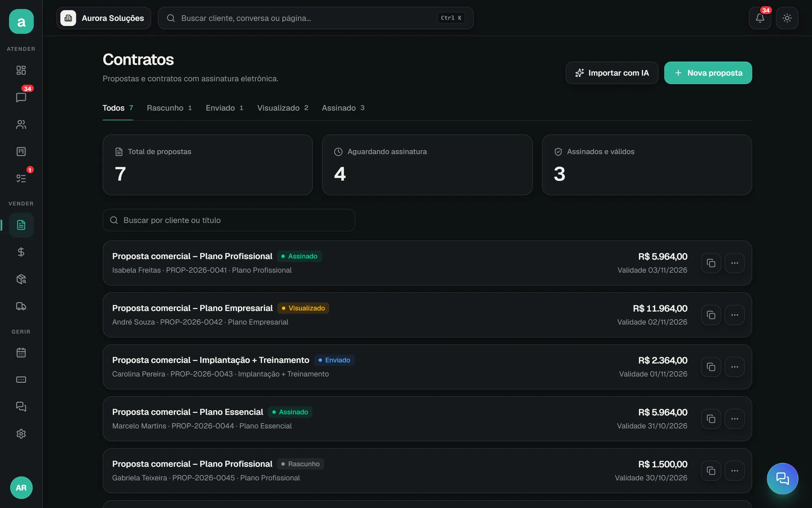812x508 pixels.
Task: Open the floating chat support button
Action: pos(782,478)
